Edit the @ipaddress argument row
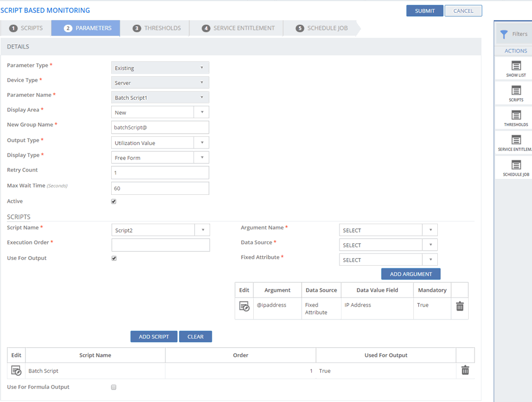The width and height of the screenshot is (532, 402). 244,306
